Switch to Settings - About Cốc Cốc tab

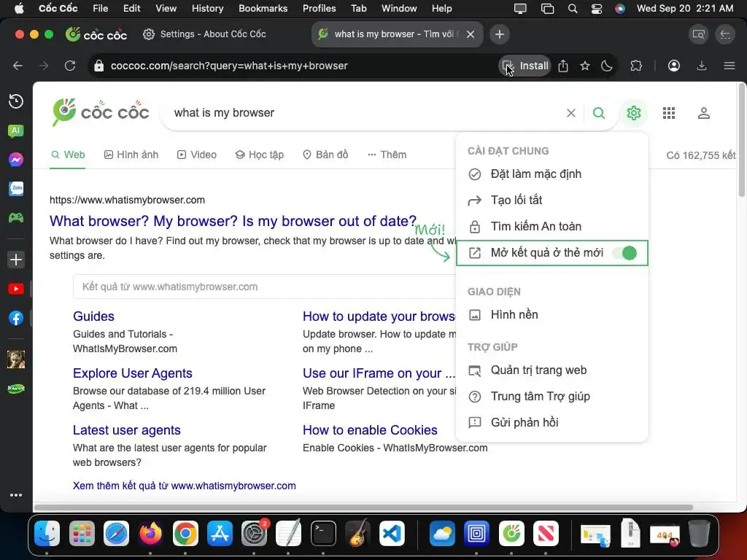[205, 34]
